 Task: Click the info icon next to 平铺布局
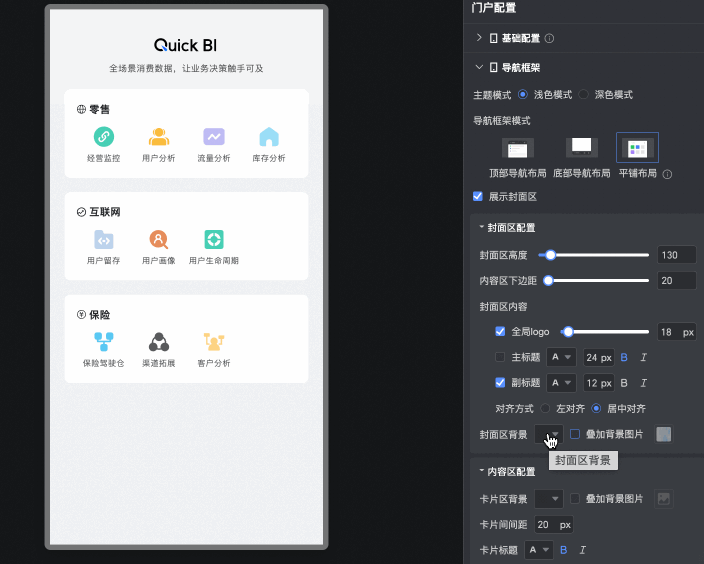pos(668,174)
